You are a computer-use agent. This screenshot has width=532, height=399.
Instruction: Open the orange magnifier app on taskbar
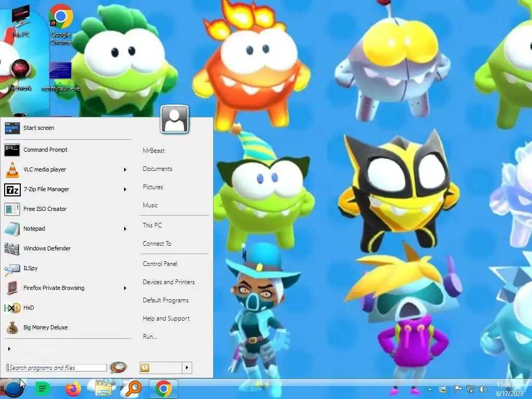click(133, 389)
